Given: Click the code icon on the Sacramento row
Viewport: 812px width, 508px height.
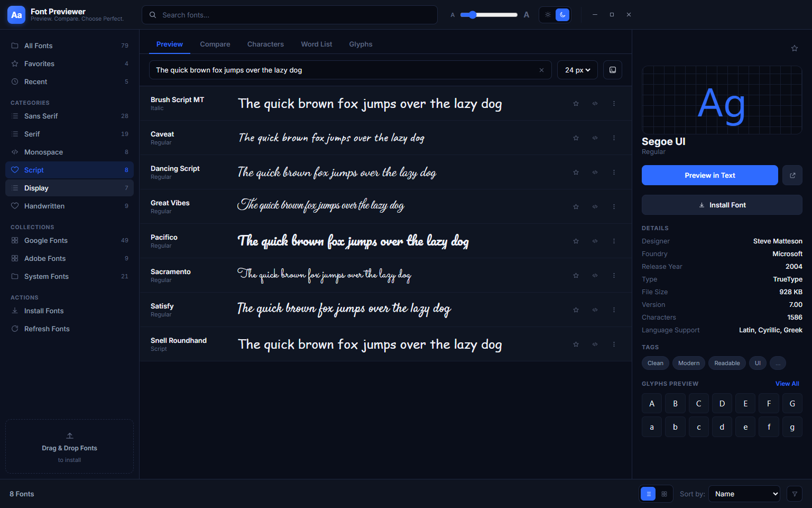Looking at the screenshot, I should pyautogui.click(x=595, y=276).
